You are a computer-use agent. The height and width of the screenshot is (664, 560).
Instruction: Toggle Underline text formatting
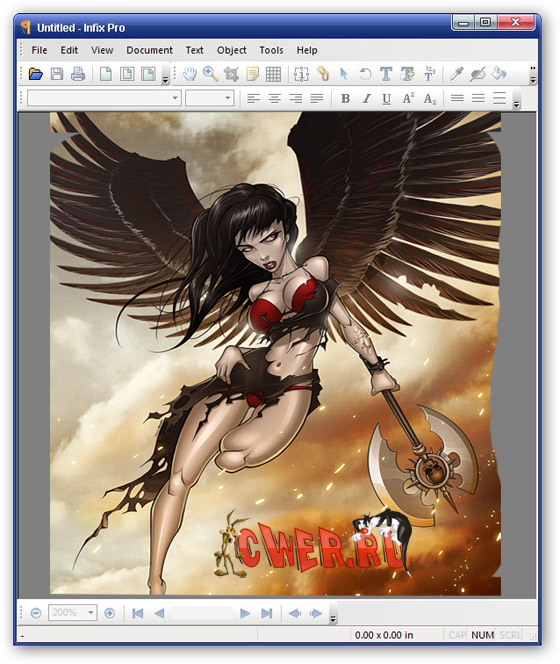(386, 99)
